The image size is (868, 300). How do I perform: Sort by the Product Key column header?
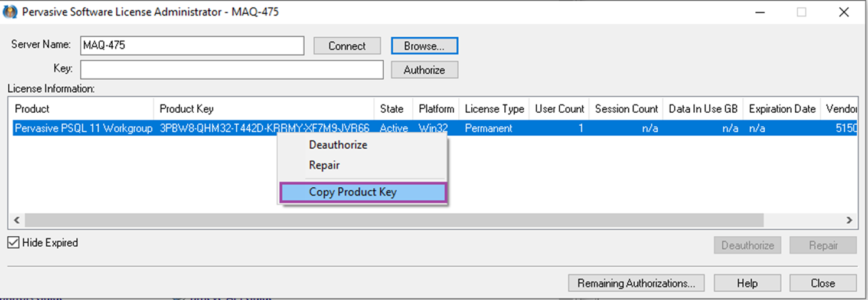coord(265,109)
